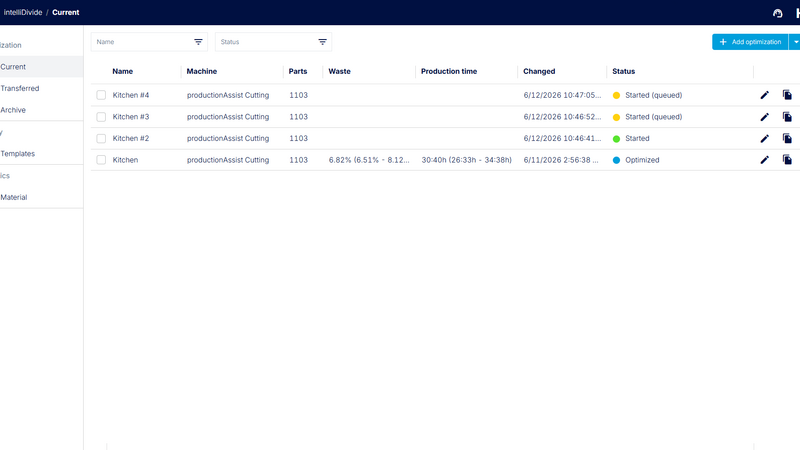The image size is (800, 450).
Task: Duplicate the Kitchen #2 optimization with the copy icon
Action: 787,138
